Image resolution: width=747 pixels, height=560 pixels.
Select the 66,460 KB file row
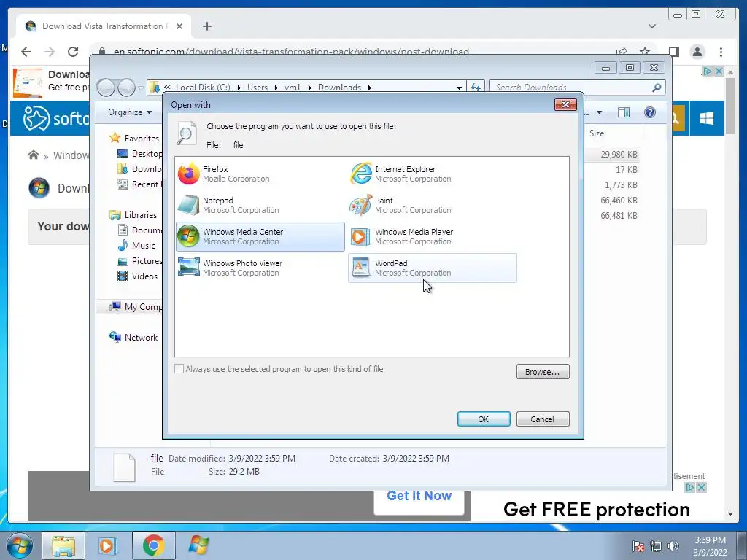613,200
